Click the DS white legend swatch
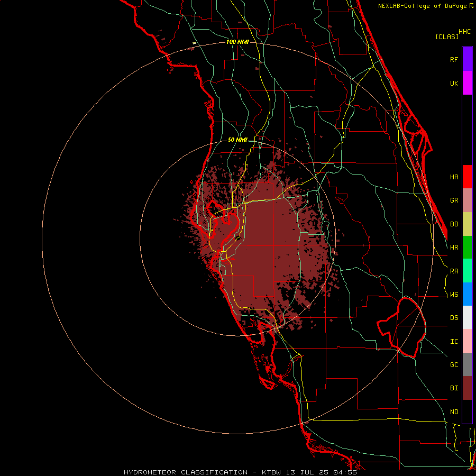The width and height of the screenshot is (476, 476). tap(467, 317)
